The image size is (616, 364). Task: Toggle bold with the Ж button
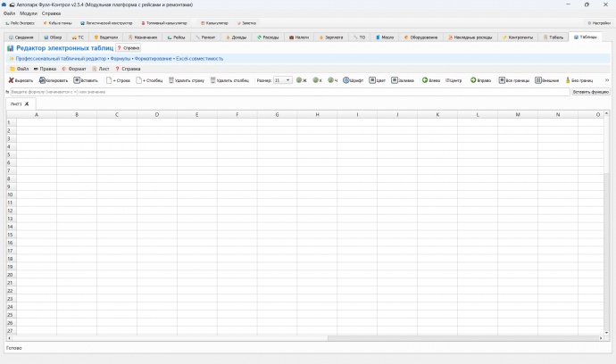pyautogui.click(x=302, y=80)
